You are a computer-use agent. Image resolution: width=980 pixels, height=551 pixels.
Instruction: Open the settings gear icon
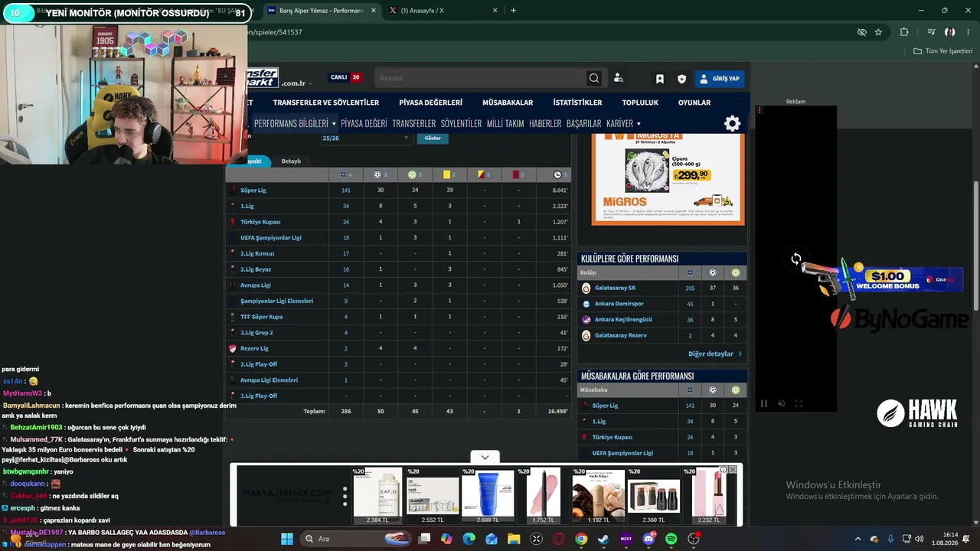(x=733, y=123)
